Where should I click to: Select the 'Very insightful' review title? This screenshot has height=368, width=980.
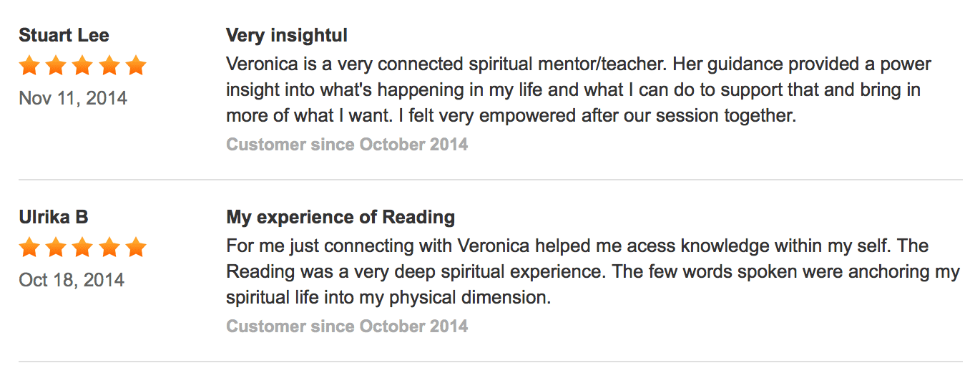tap(287, 35)
